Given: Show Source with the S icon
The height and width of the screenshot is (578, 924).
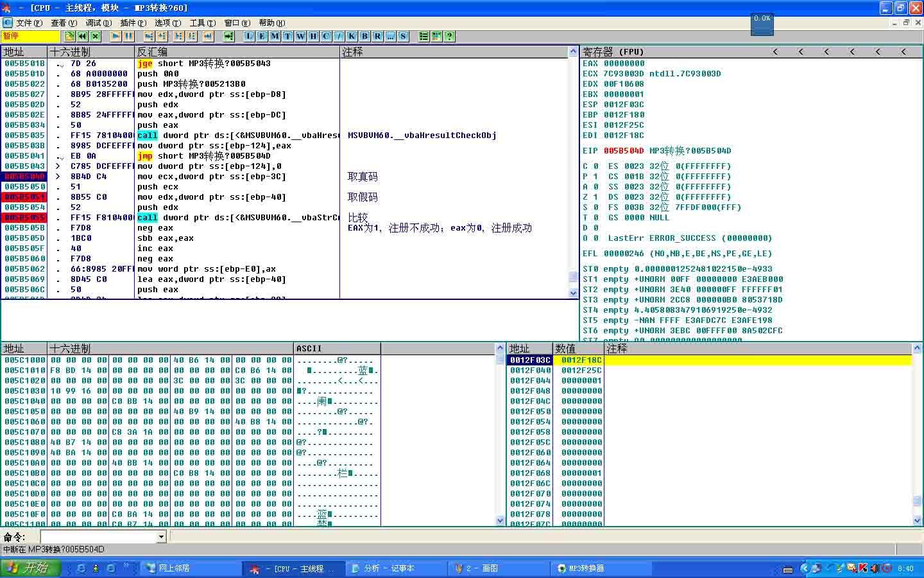Looking at the screenshot, I should pyautogui.click(x=403, y=37).
